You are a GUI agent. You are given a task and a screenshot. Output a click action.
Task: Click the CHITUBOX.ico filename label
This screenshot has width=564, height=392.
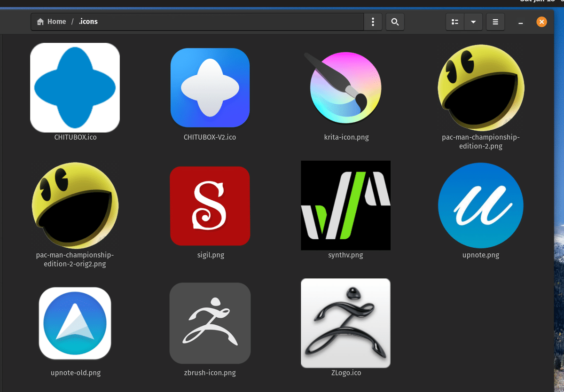(75, 138)
